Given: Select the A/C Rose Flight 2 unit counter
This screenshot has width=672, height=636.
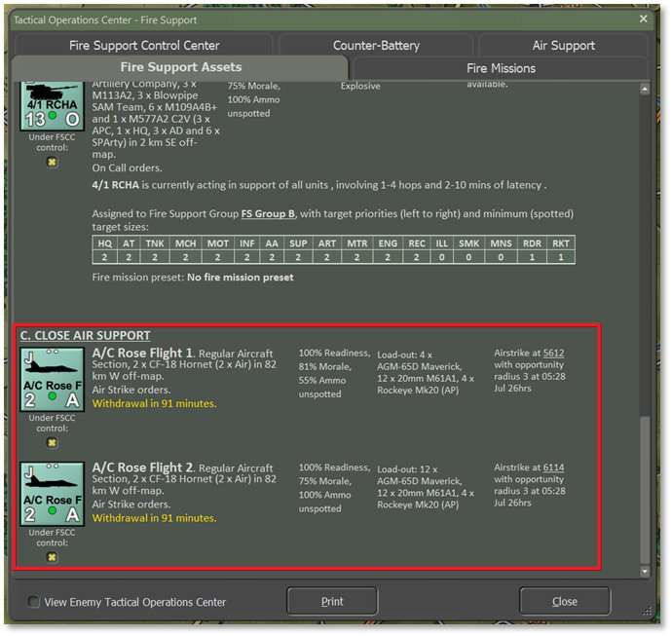Looking at the screenshot, I should click(x=52, y=494).
